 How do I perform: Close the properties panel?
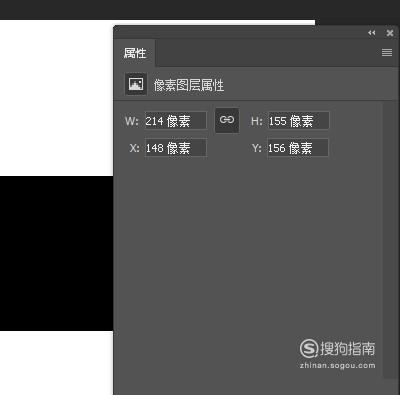click(x=390, y=33)
